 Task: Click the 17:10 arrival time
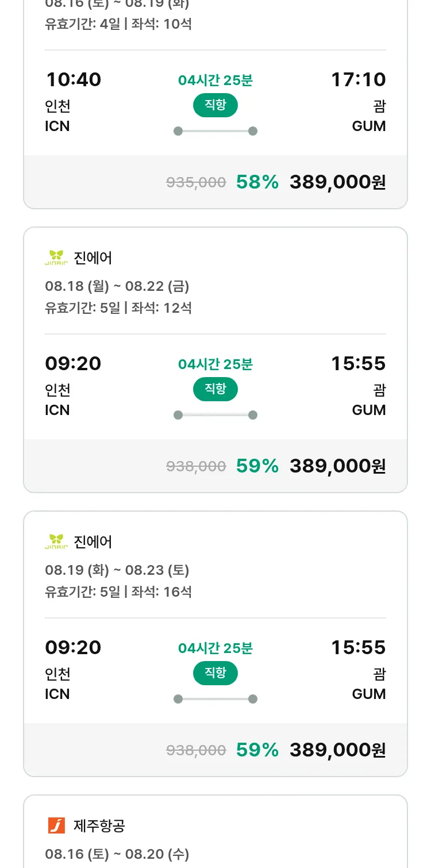[358, 80]
